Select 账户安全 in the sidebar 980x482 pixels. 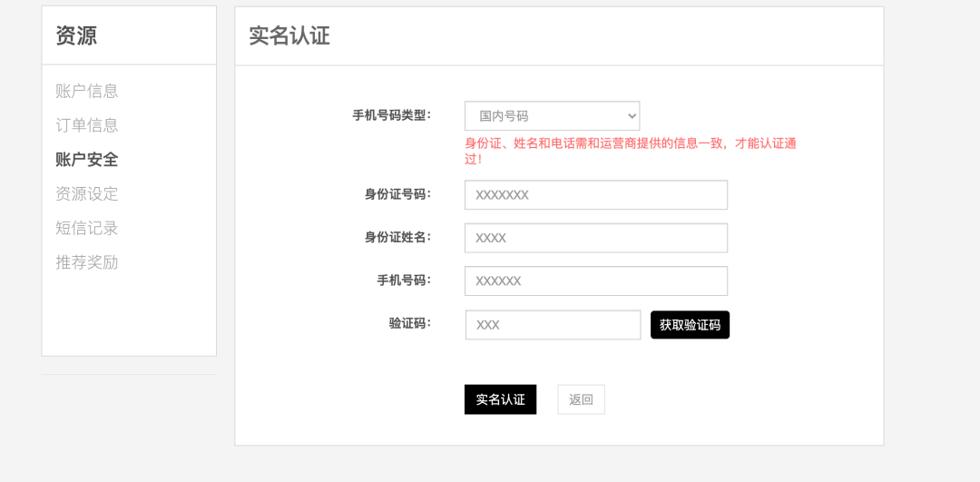(x=87, y=160)
